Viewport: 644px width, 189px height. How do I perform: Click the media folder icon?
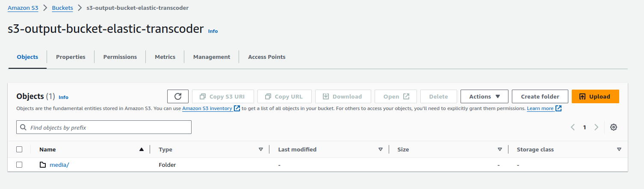tap(43, 165)
